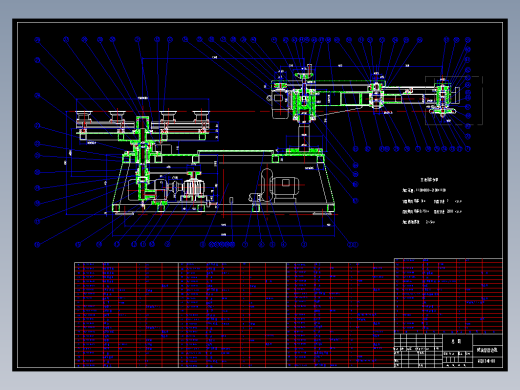Click the second parts list table from the left
This screenshot has height=390, width=520.
(x=232, y=315)
